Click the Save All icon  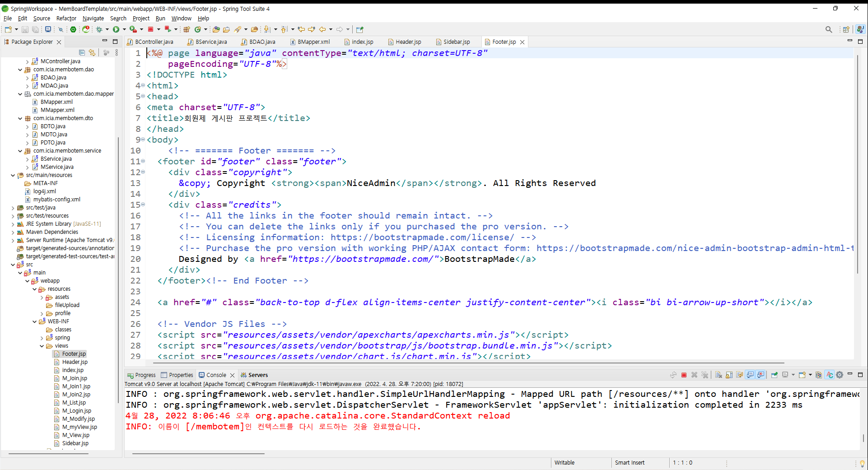click(35, 29)
